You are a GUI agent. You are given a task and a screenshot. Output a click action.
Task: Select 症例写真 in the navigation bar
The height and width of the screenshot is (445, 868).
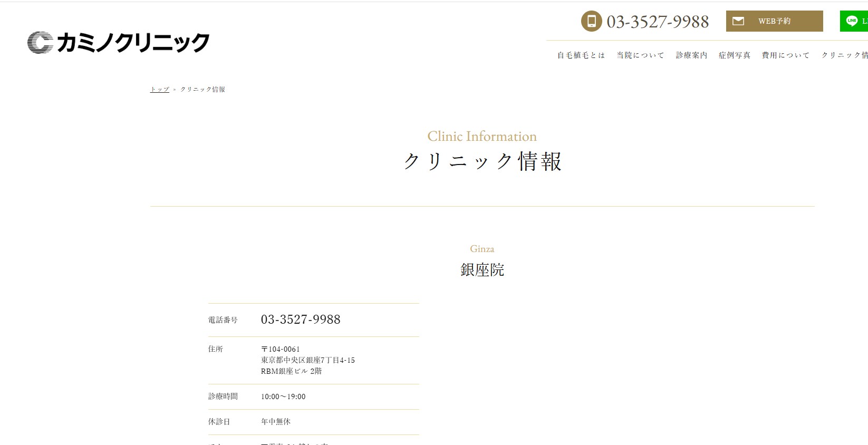[x=735, y=55]
